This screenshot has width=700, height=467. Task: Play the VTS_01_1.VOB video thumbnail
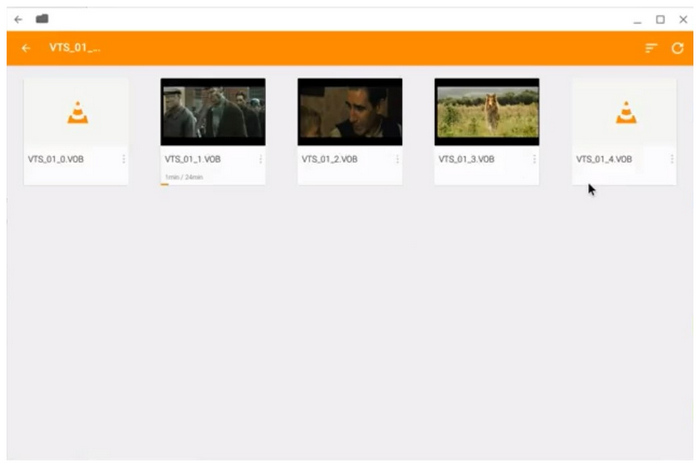coord(213,112)
